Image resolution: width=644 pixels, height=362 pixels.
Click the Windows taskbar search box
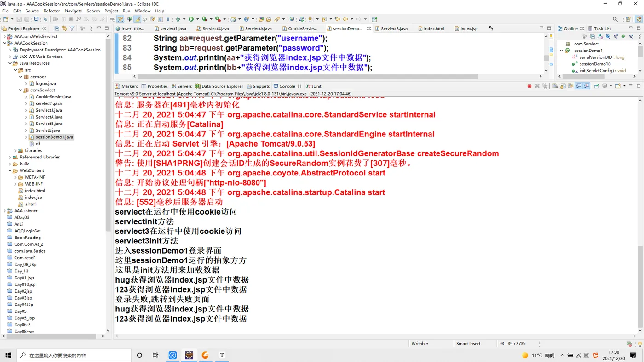coord(74,355)
